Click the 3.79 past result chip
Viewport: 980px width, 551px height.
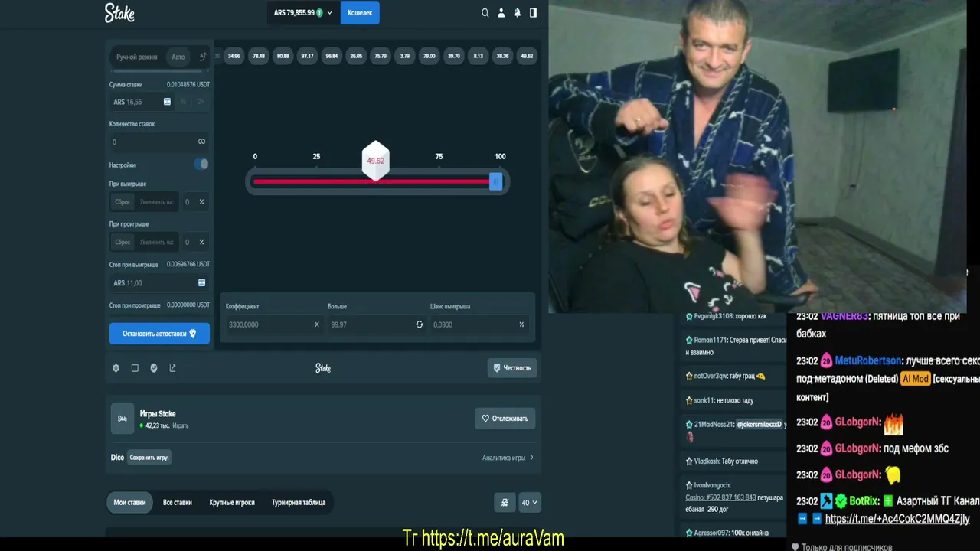405,56
